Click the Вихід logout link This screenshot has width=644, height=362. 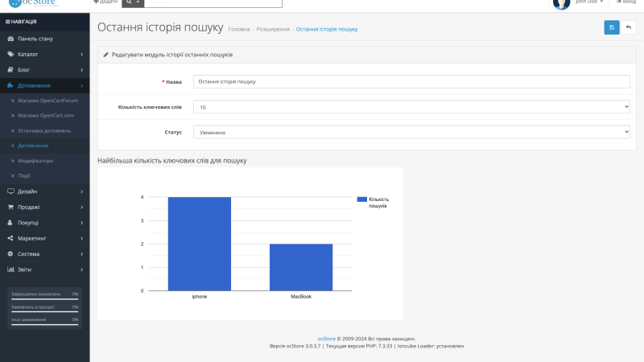pyautogui.click(x=626, y=2)
